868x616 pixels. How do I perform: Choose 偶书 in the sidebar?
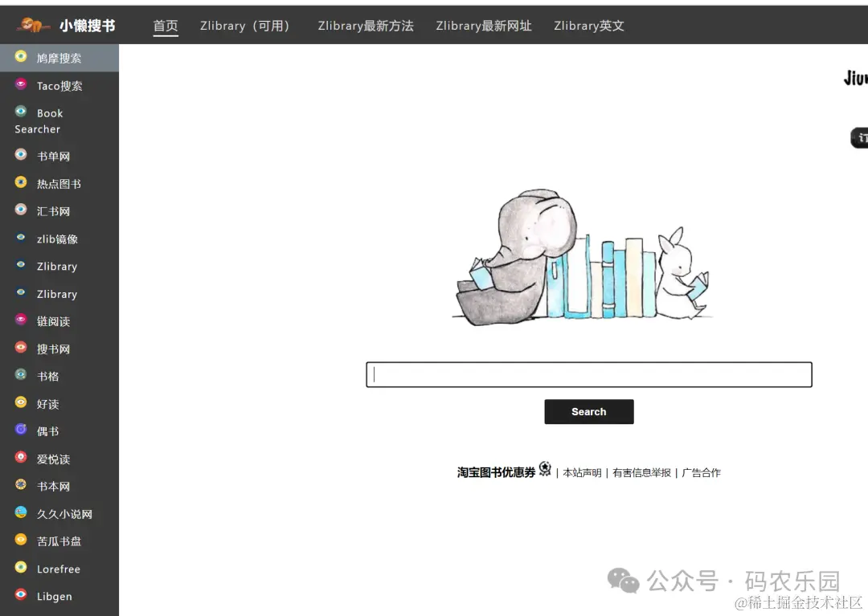(59, 431)
